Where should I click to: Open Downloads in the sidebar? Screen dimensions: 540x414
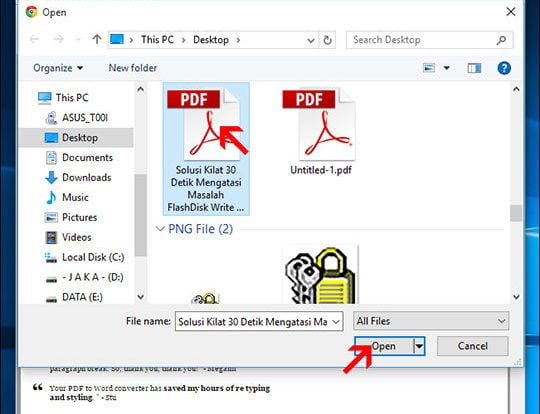86,178
